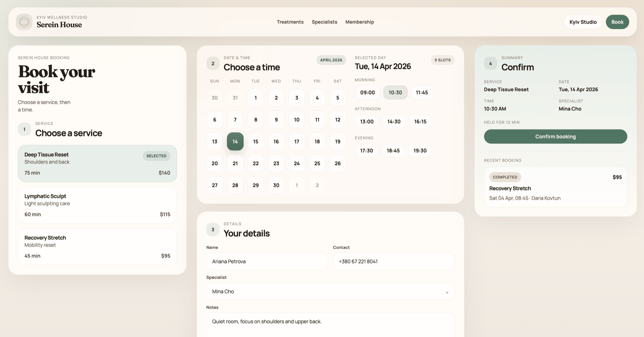Select the Deep Tissue Reset service card
This screenshot has width=644, height=337.
(x=97, y=163)
